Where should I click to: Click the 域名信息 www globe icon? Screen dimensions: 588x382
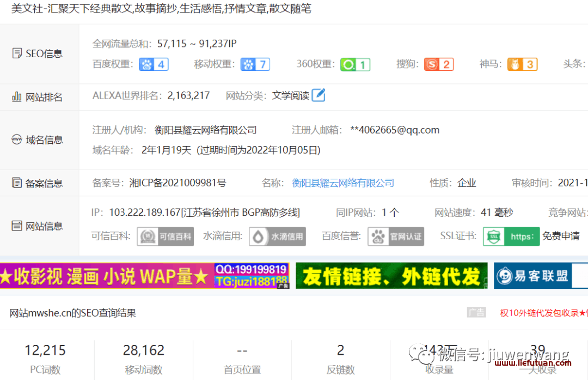(16, 140)
